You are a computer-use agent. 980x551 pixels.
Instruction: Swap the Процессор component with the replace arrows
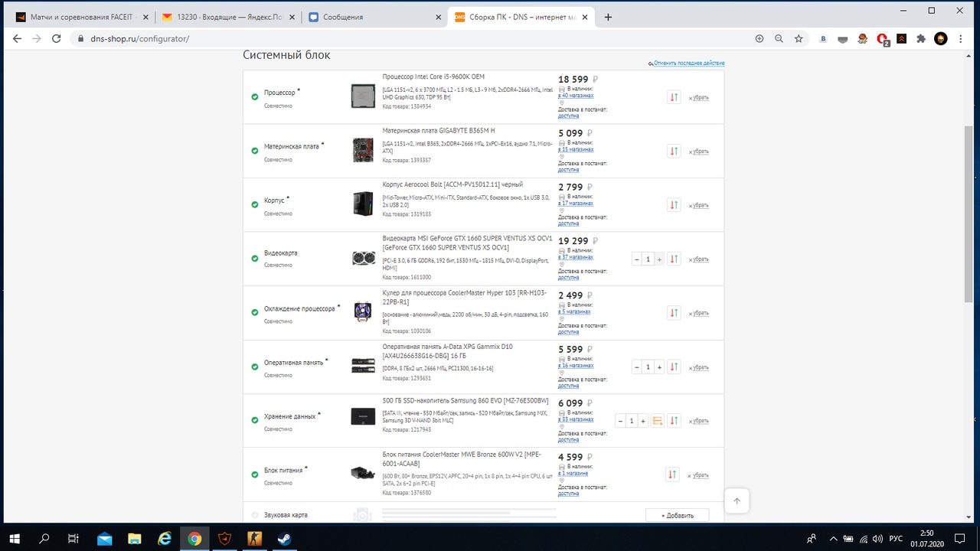click(674, 97)
